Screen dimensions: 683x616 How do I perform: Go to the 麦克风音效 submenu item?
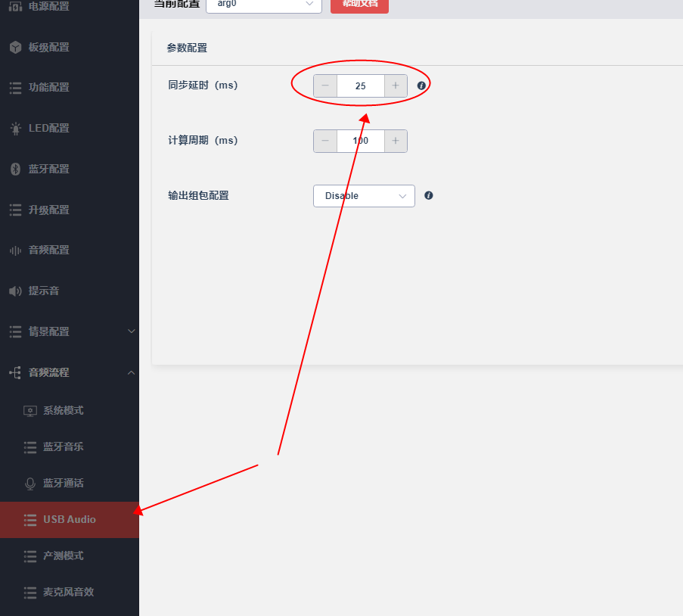pos(70,592)
